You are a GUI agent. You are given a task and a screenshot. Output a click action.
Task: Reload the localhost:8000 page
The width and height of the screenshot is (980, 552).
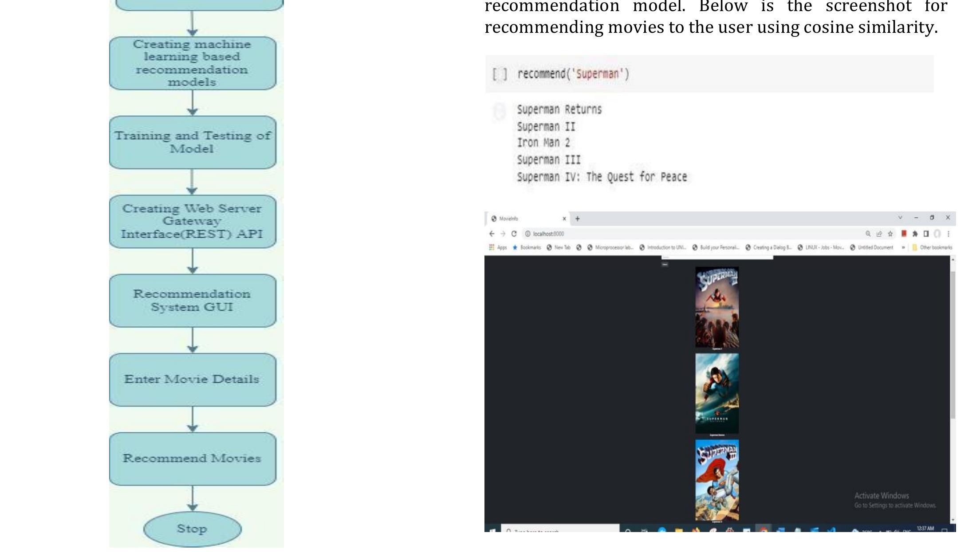(514, 234)
